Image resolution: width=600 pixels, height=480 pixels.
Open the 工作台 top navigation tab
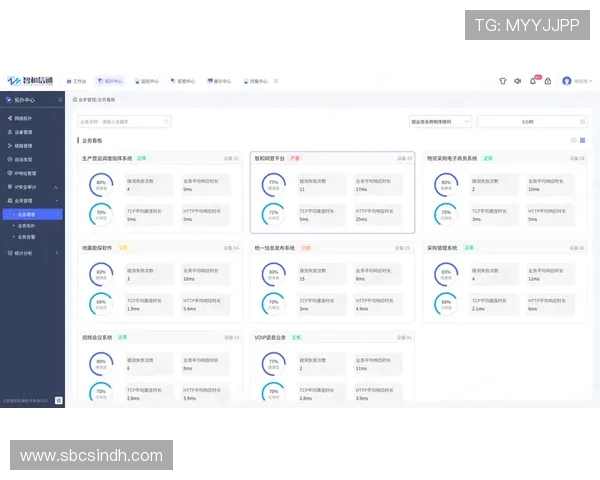tap(77, 81)
